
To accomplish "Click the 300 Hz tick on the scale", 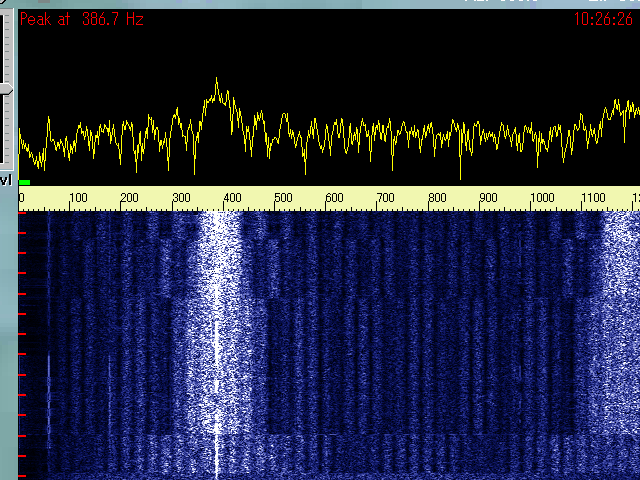I will pos(182,198).
